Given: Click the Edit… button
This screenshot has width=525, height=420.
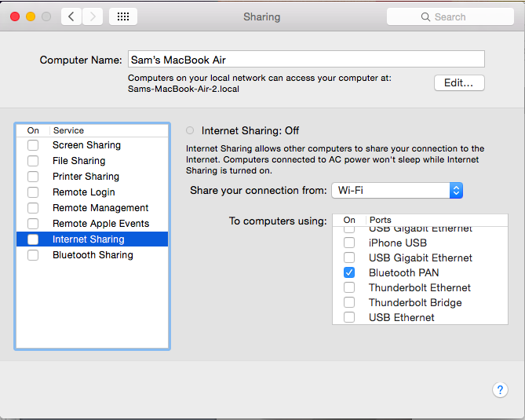Looking at the screenshot, I should pos(459,83).
